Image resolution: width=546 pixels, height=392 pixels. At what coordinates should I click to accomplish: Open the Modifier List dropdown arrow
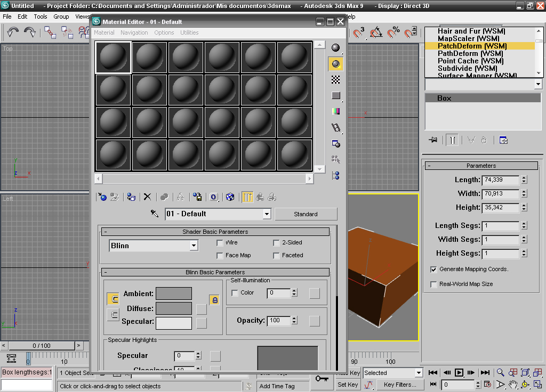538,84
